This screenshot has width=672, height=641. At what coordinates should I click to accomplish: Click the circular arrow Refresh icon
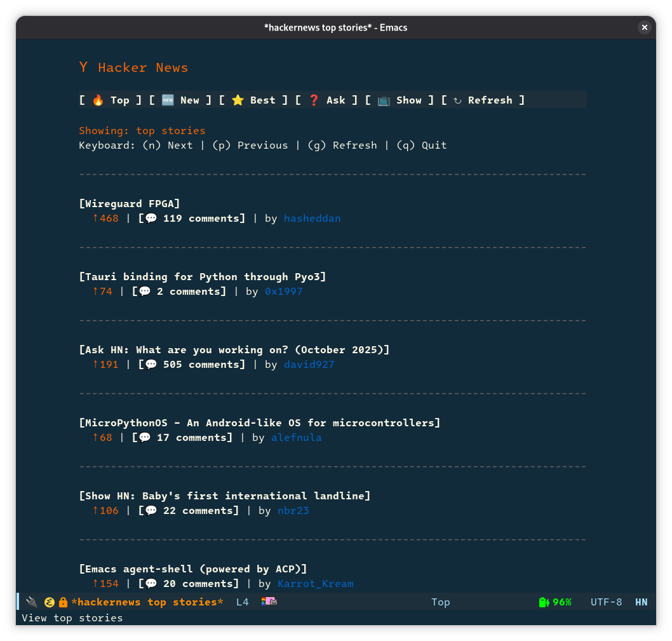457,100
